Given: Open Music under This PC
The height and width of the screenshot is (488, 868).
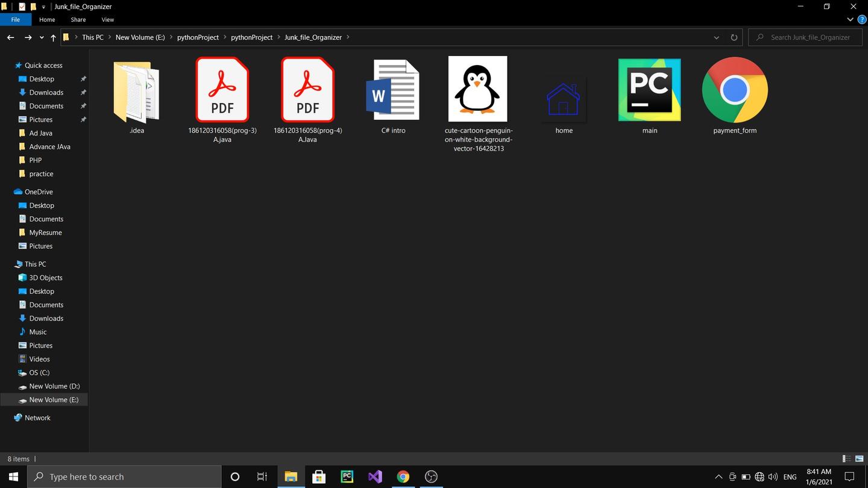Looking at the screenshot, I should (x=37, y=332).
